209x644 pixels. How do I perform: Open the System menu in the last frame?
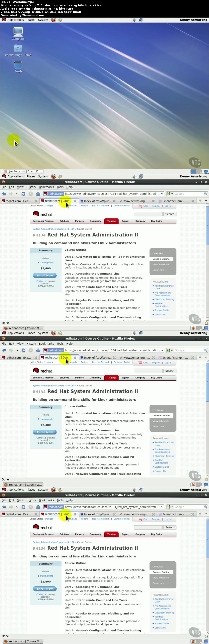click(x=43, y=489)
